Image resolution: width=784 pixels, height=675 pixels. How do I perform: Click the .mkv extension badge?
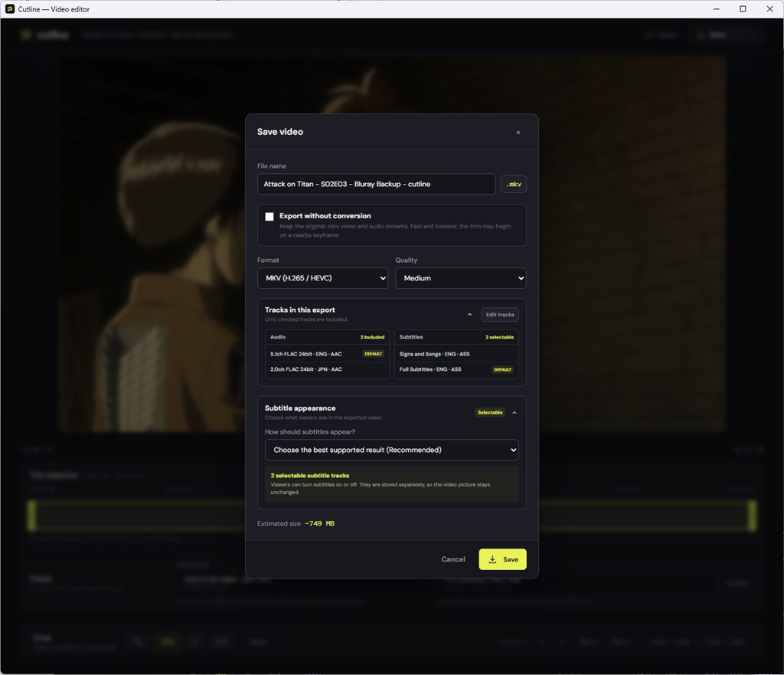(x=514, y=184)
